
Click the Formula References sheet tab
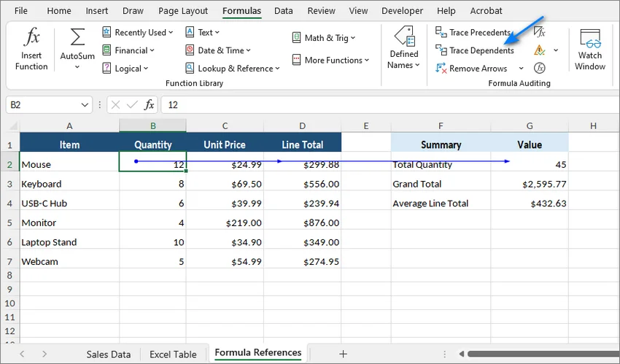pos(257,353)
